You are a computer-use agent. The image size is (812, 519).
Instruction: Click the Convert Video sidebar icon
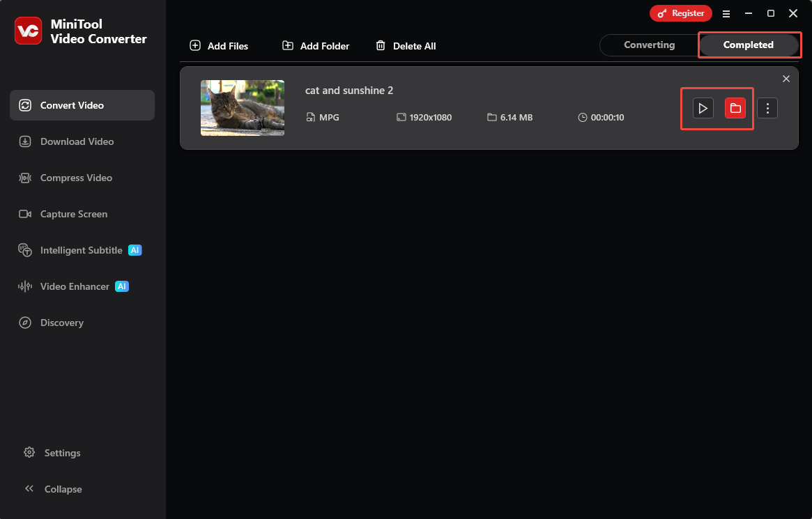tap(25, 105)
